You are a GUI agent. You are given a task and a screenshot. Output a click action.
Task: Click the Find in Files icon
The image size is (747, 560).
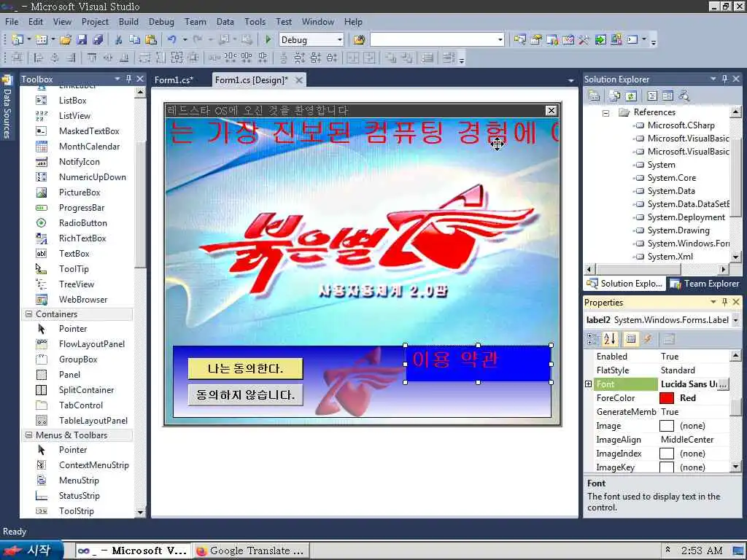pos(359,40)
